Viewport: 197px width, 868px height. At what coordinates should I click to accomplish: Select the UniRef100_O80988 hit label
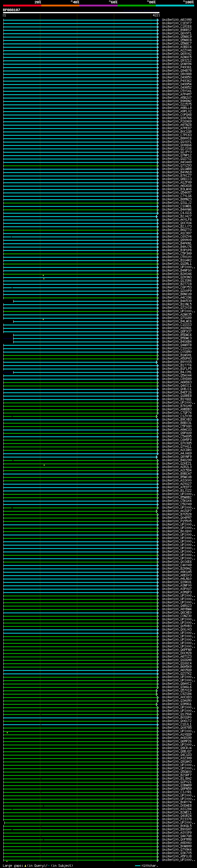(177, 74)
